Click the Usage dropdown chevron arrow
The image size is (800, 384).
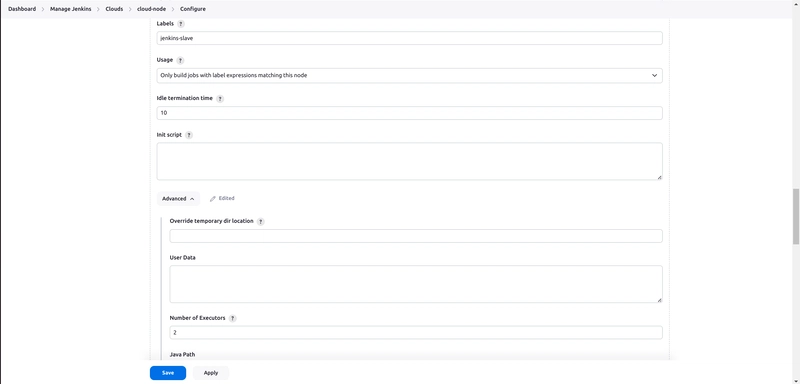654,75
